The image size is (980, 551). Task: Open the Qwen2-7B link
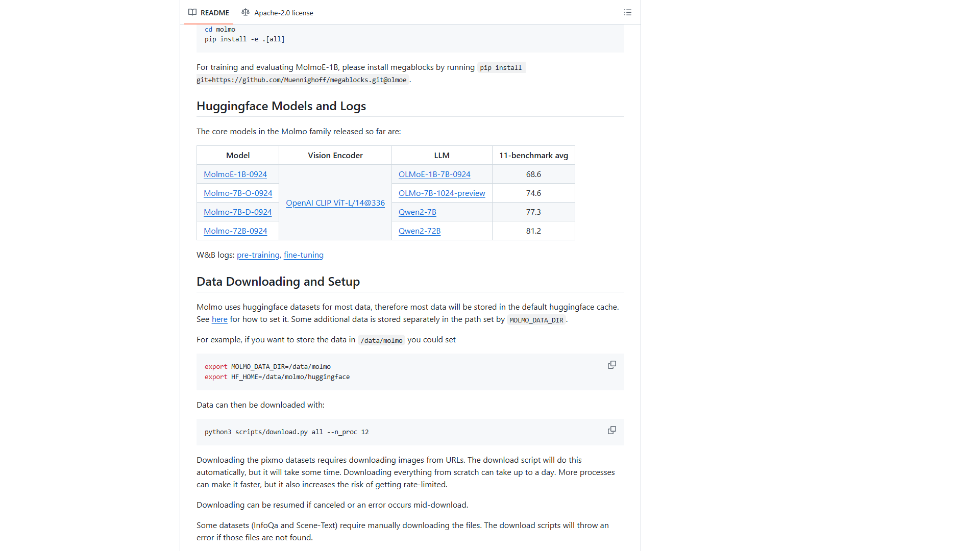coord(418,212)
